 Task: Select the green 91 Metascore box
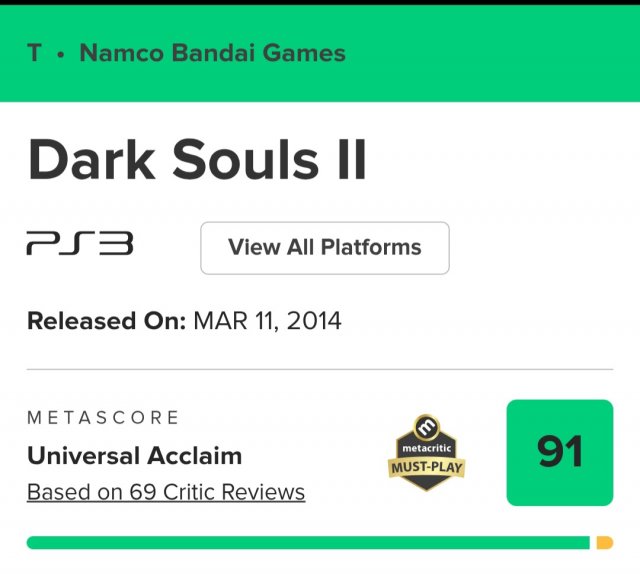(x=559, y=453)
